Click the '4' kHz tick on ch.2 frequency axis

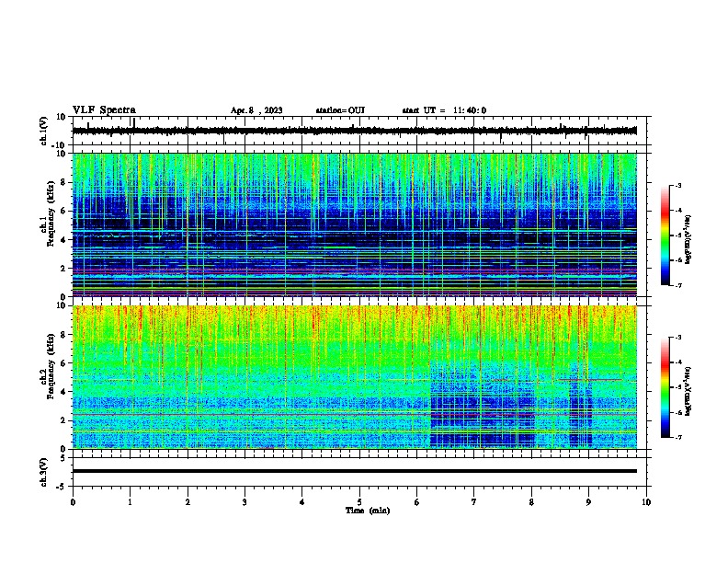(x=63, y=392)
